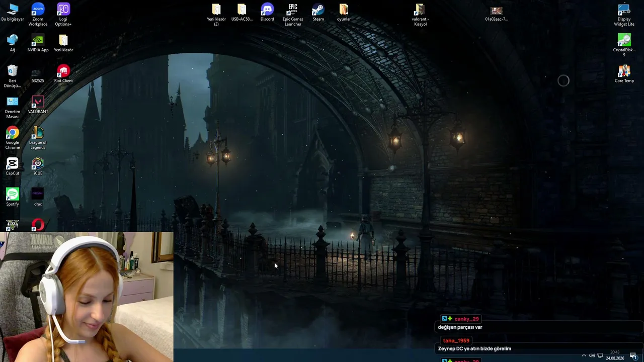Launch the Core Temp shortcut
Image resolution: width=644 pixels, height=362 pixels.
coord(624,74)
